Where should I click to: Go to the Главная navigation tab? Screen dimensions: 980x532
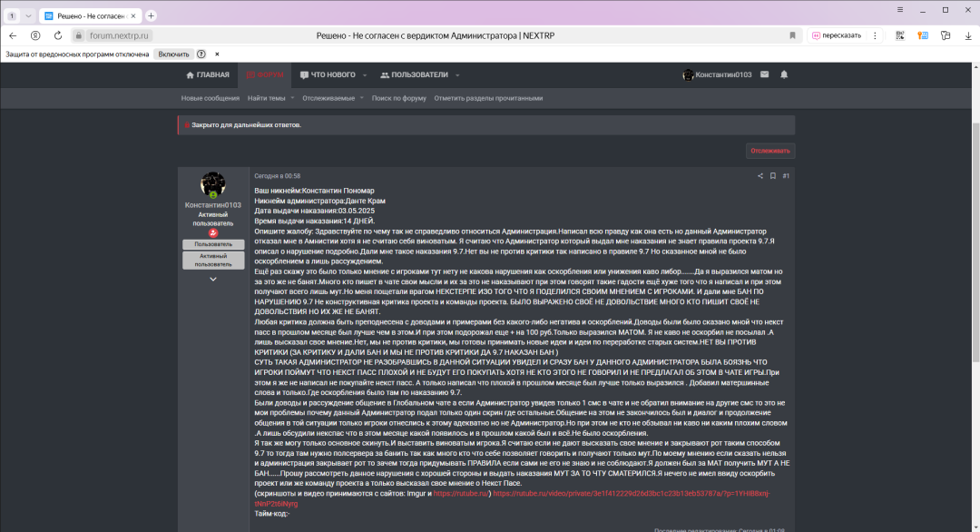pos(208,74)
